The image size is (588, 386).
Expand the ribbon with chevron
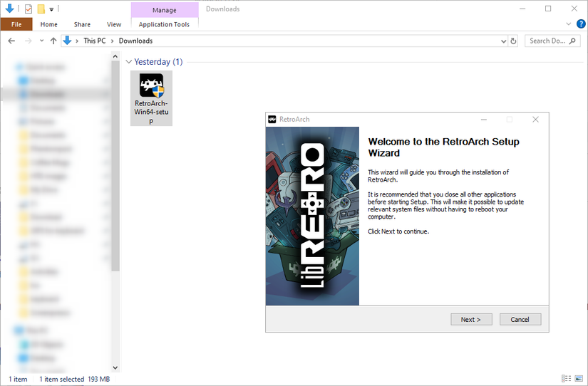tap(569, 24)
